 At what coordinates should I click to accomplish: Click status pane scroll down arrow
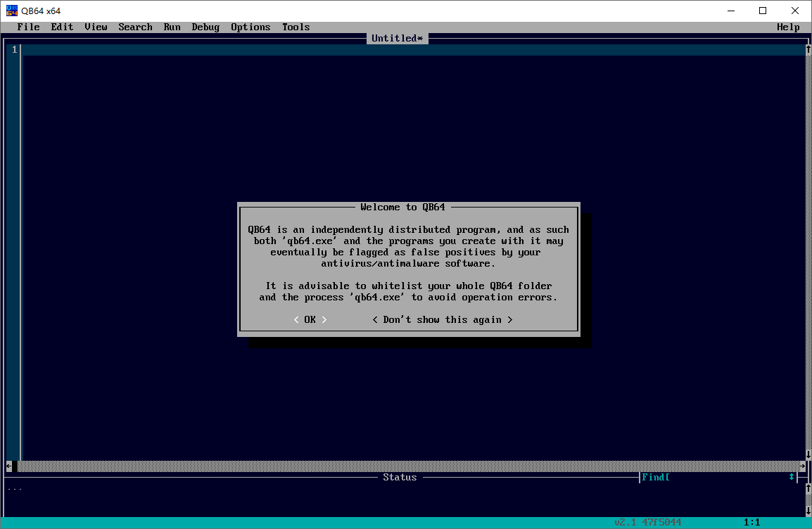tap(808, 511)
